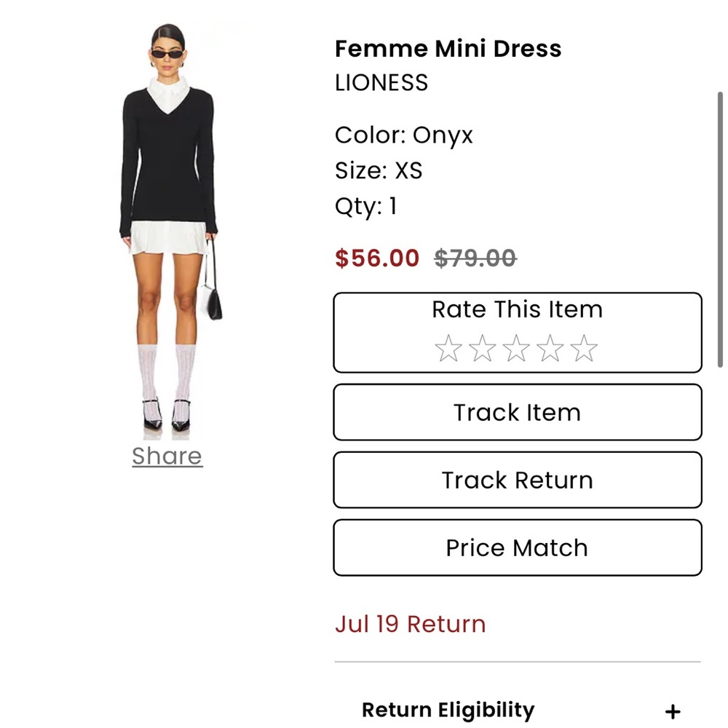
Task: Click the plus icon beside Return Eligibility
Action: pyautogui.click(x=672, y=709)
